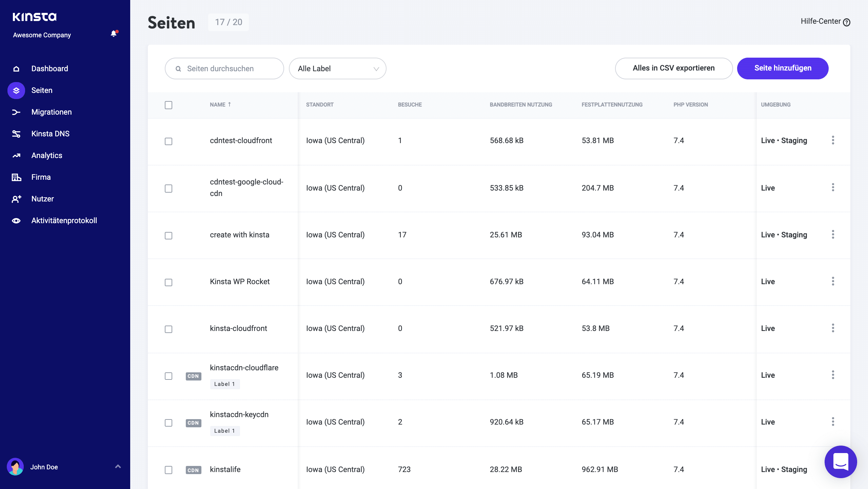Viewport: 868px width, 489px height.
Task: Check the cdntest-cloudfront row checkbox
Action: (169, 141)
